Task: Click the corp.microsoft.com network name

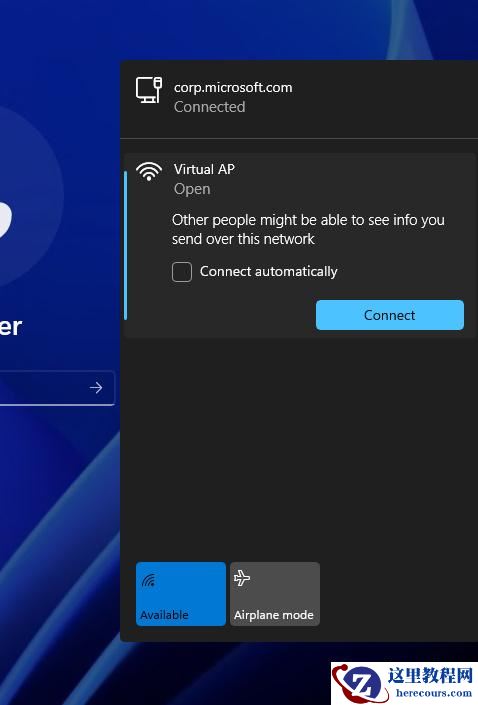Action: (233, 87)
